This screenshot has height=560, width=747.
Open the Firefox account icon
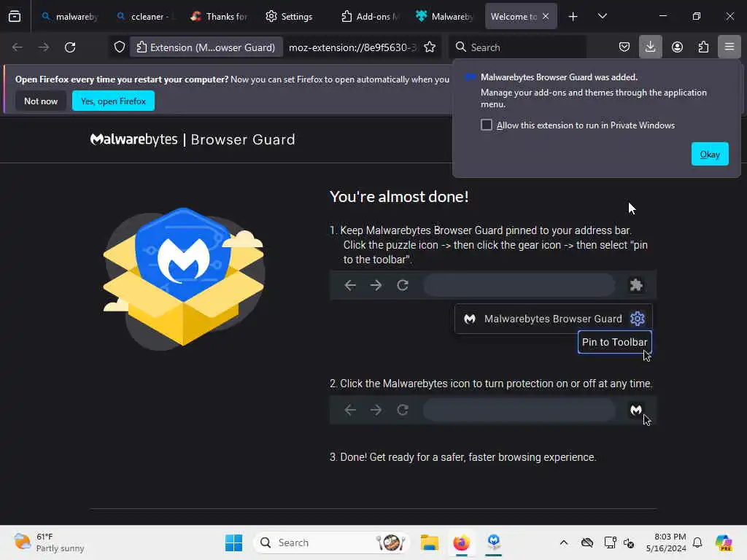tap(677, 47)
